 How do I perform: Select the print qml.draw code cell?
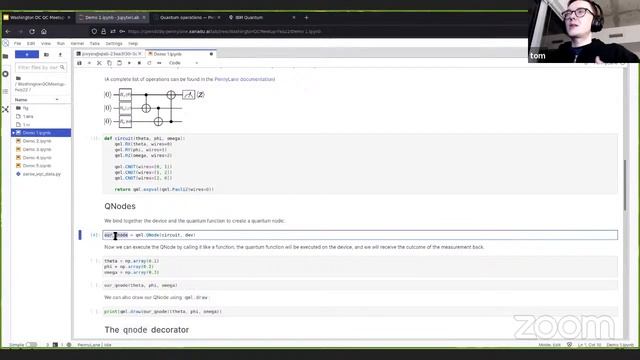coord(360,311)
